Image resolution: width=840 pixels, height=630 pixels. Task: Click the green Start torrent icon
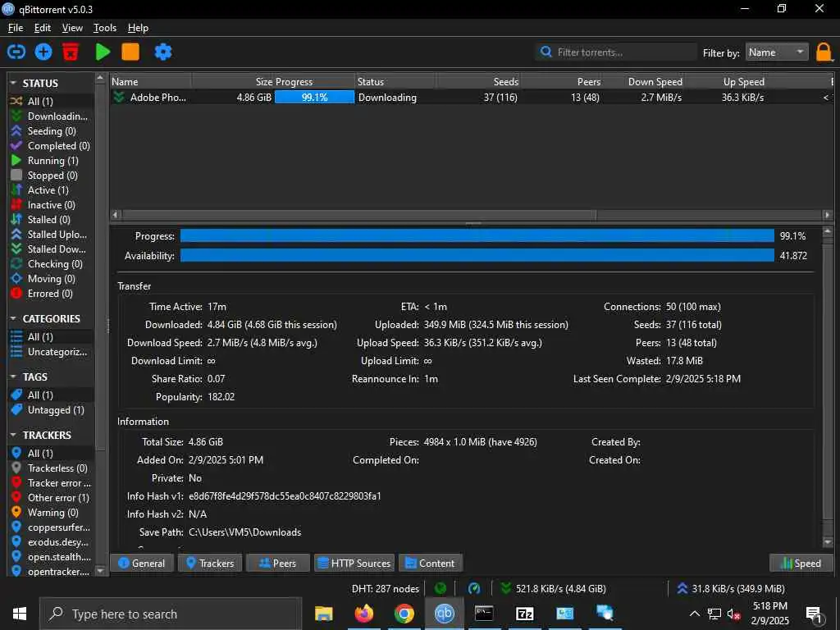(x=103, y=52)
